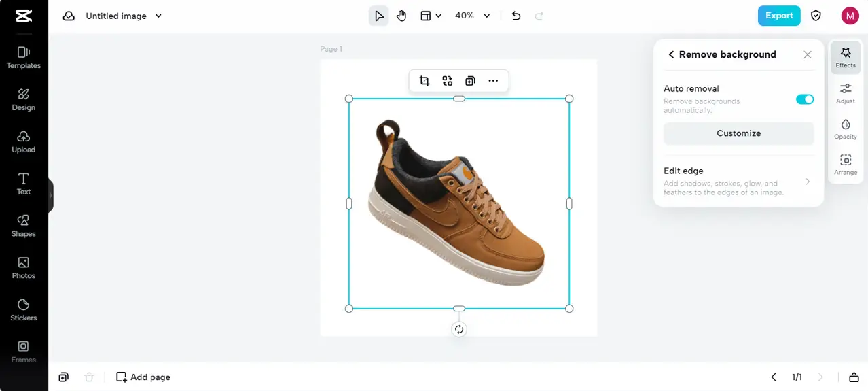The width and height of the screenshot is (868, 391).
Task: Open the three-dot more options menu
Action: point(493,81)
